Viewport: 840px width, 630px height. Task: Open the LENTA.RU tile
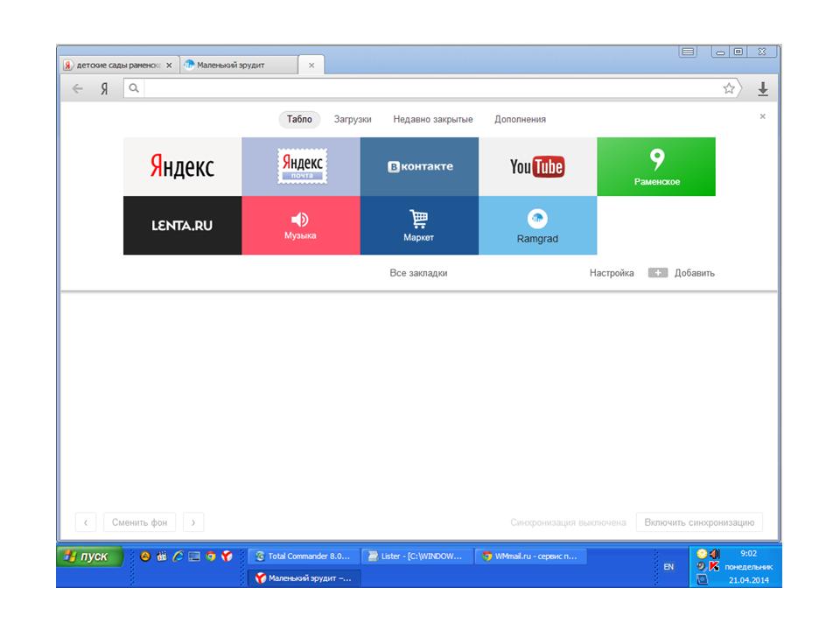click(x=182, y=225)
